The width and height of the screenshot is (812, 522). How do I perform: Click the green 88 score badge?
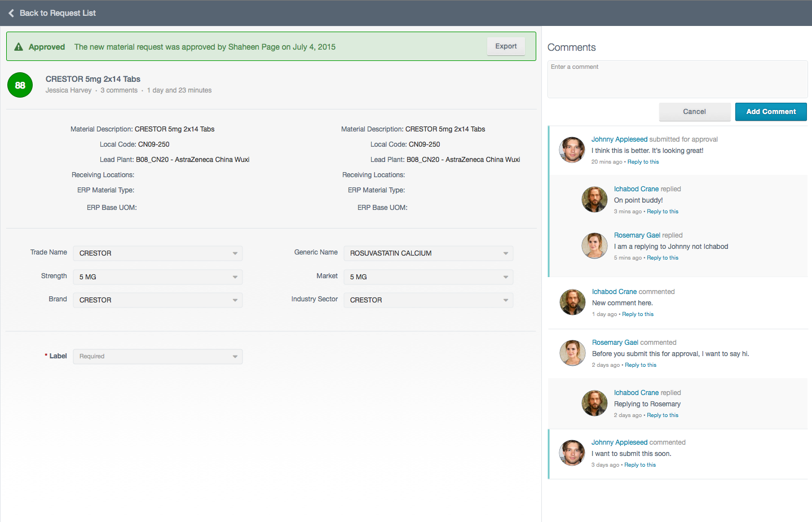pyautogui.click(x=20, y=85)
